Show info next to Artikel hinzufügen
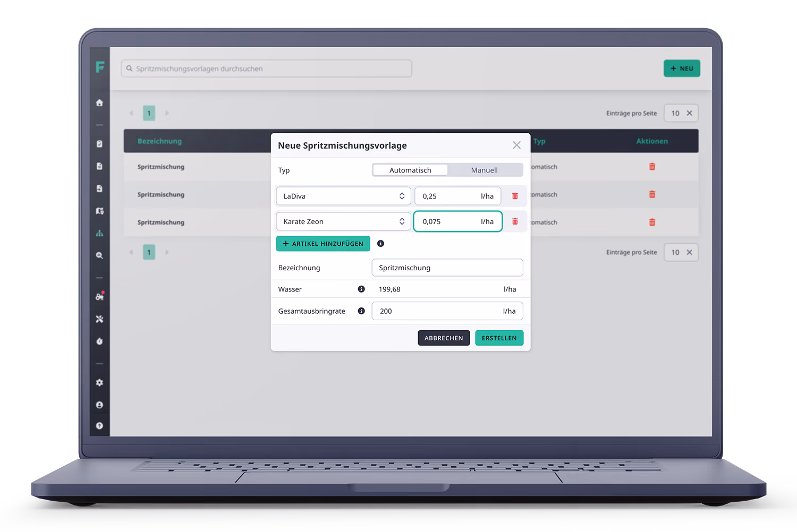The image size is (797, 532). 380,244
